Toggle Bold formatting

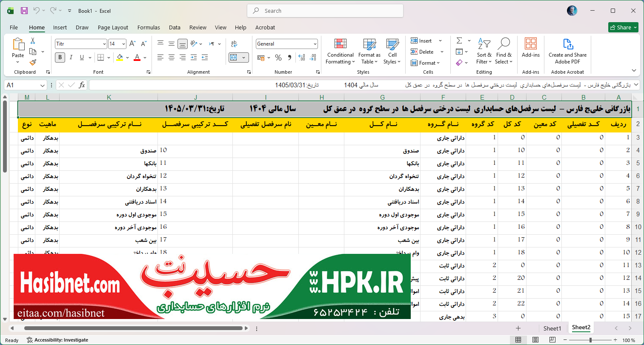point(60,57)
